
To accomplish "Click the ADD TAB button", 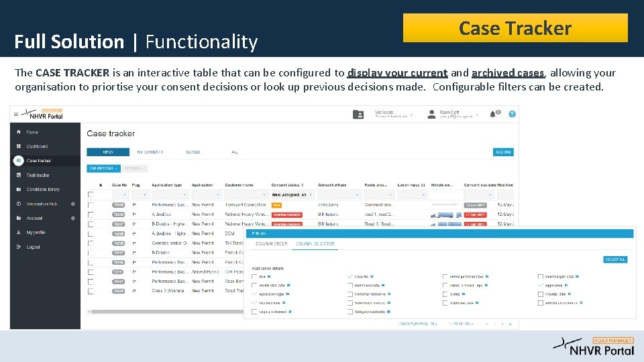I will 503,152.
